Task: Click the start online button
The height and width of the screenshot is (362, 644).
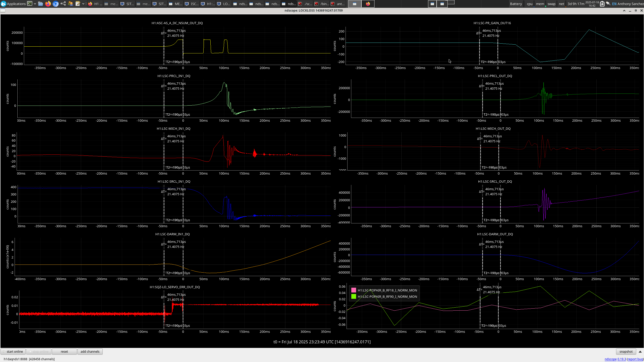Action: click(13, 351)
